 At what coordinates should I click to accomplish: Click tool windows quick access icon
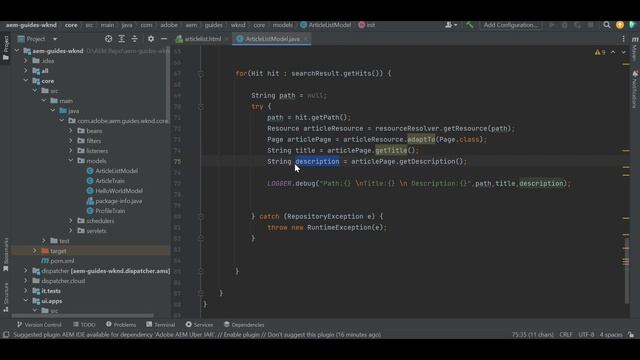coord(6,335)
